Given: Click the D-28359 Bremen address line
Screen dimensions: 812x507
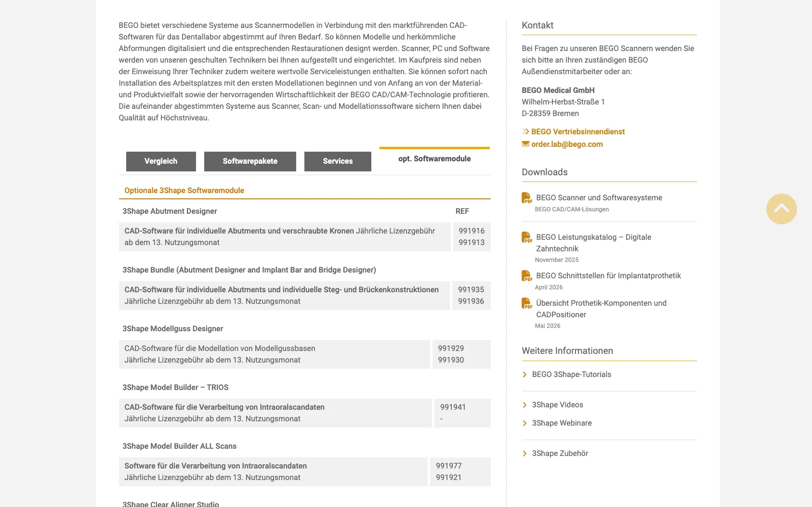Looking at the screenshot, I should tap(550, 113).
